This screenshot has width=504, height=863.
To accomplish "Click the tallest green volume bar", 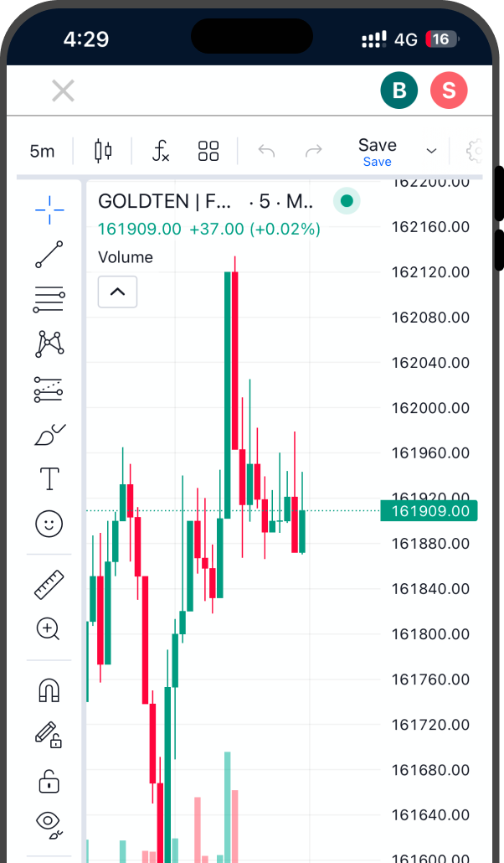I will [x=227, y=807].
